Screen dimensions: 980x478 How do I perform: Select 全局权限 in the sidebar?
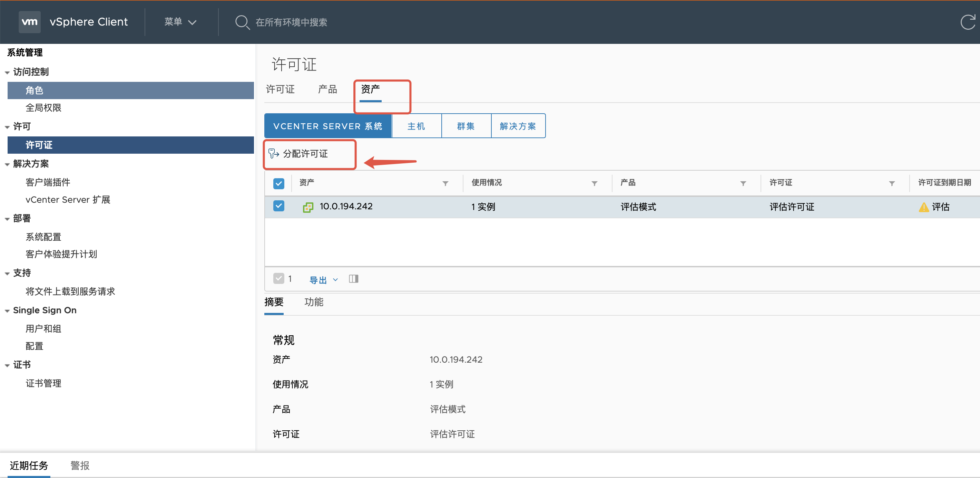tap(43, 108)
